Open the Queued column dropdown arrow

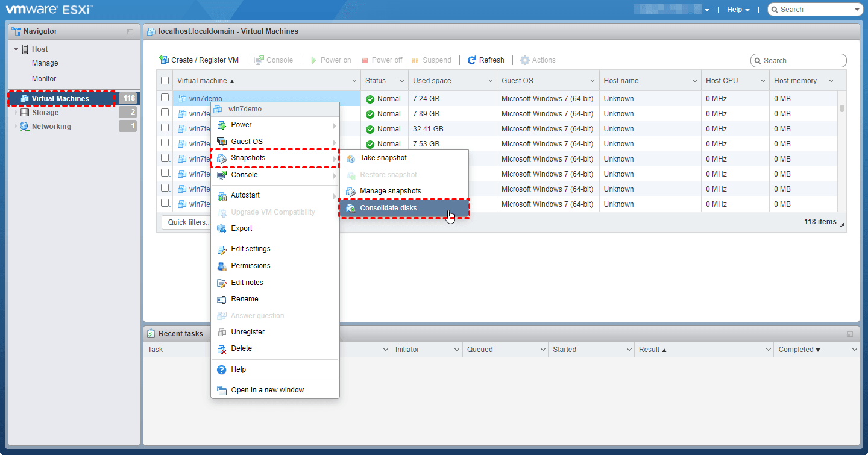[542, 350]
